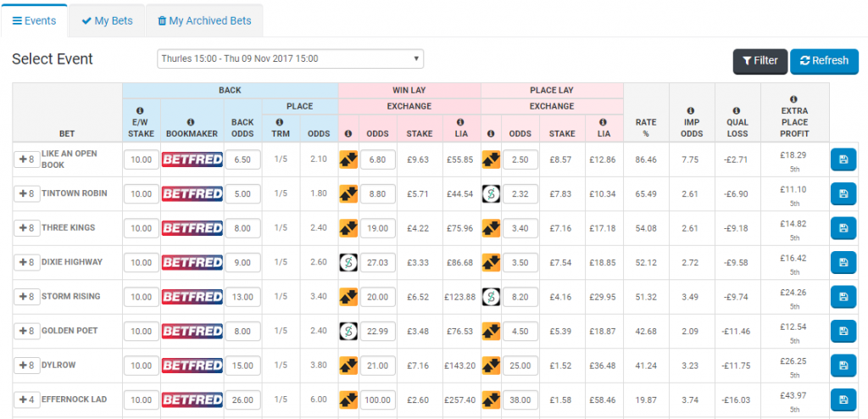Click the implied odds value 7.75
Image resolution: width=868 pixels, height=419 pixels.
(x=692, y=159)
